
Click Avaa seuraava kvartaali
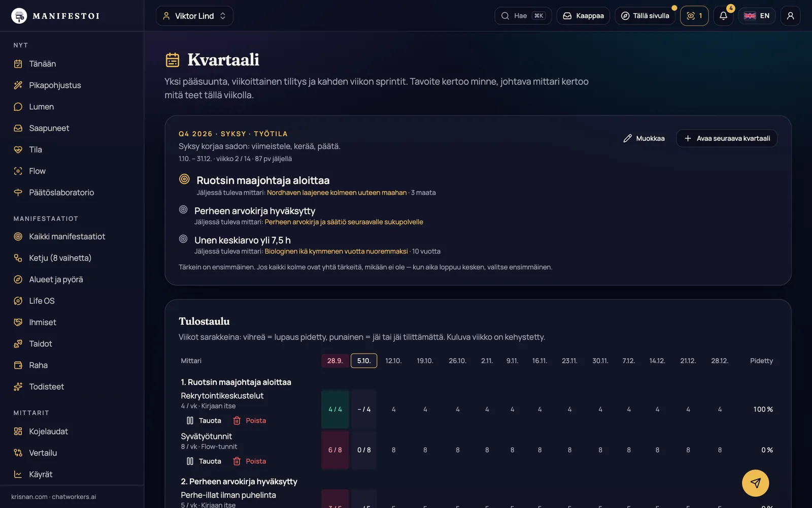point(727,138)
